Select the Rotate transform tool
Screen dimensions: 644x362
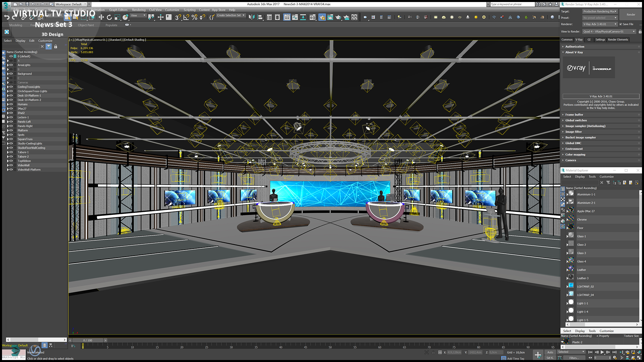click(109, 17)
